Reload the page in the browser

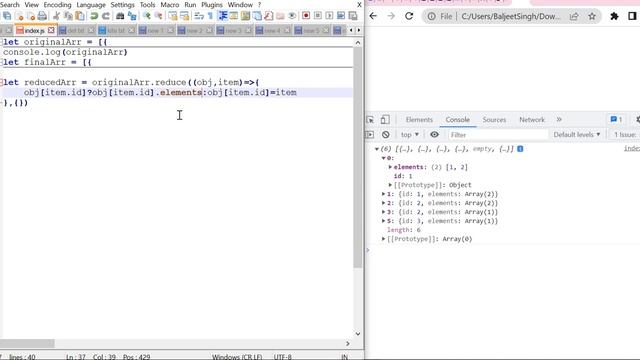coord(409,16)
